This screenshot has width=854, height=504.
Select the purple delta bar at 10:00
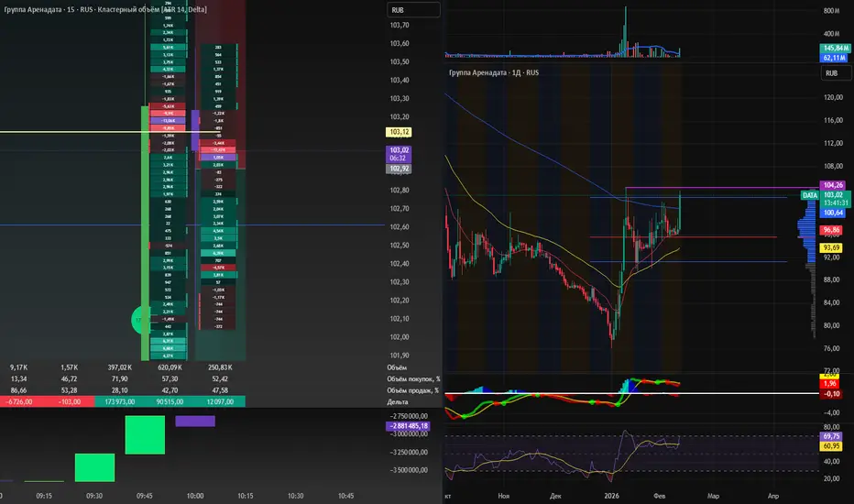[x=195, y=422]
